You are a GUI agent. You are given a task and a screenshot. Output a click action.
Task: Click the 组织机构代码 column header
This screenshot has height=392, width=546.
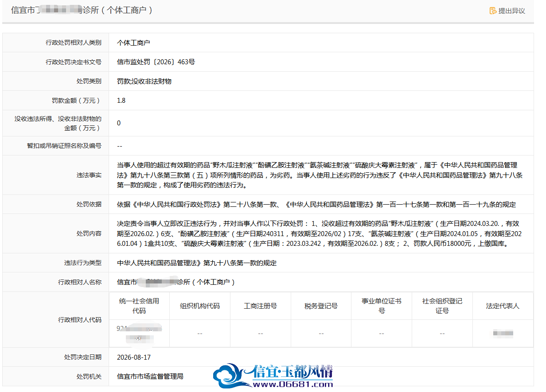200,306
